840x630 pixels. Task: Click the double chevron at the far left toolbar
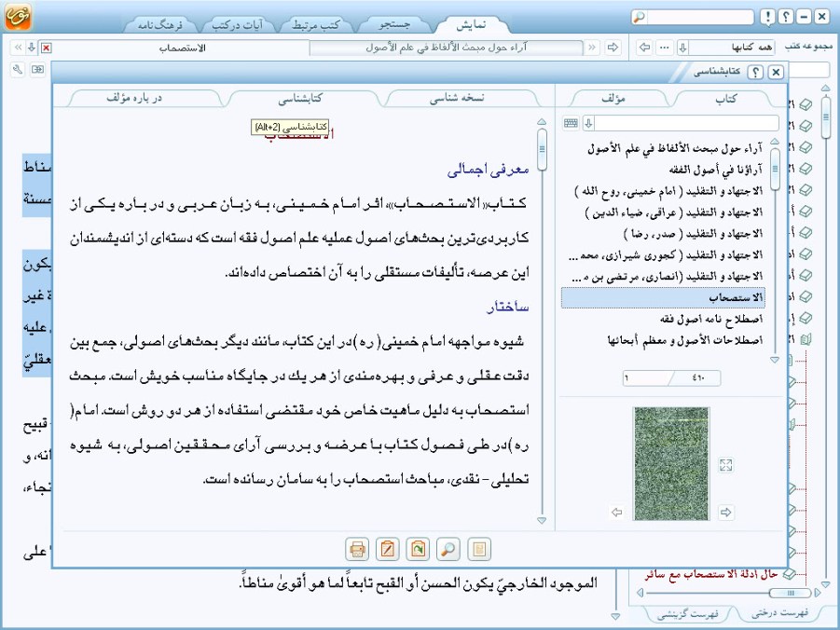pos(18,48)
